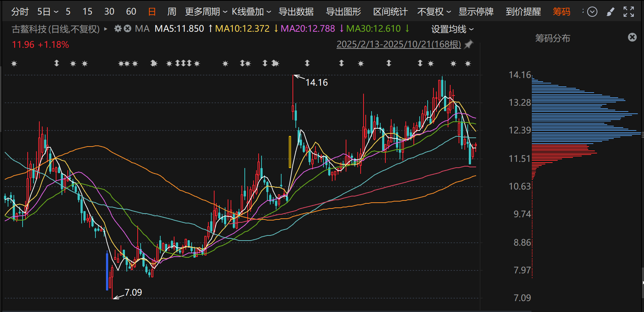Click the 14.16 high price label
This screenshot has height=312, width=644.
click(316, 83)
